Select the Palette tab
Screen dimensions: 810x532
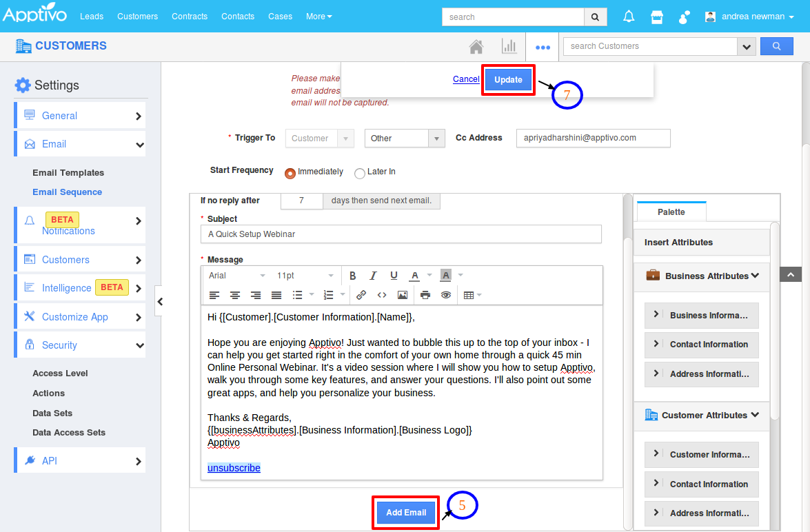tap(671, 212)
